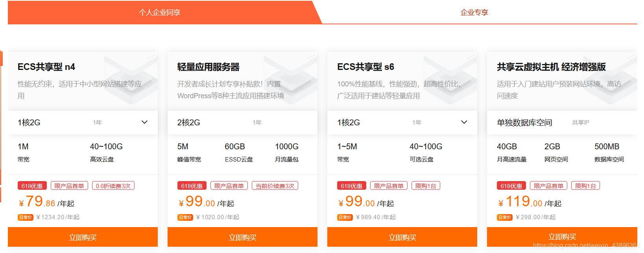Click the ¥1234.20/年起 regular price
The width and height of the screenshot is (644, 253).
point(58,217)
